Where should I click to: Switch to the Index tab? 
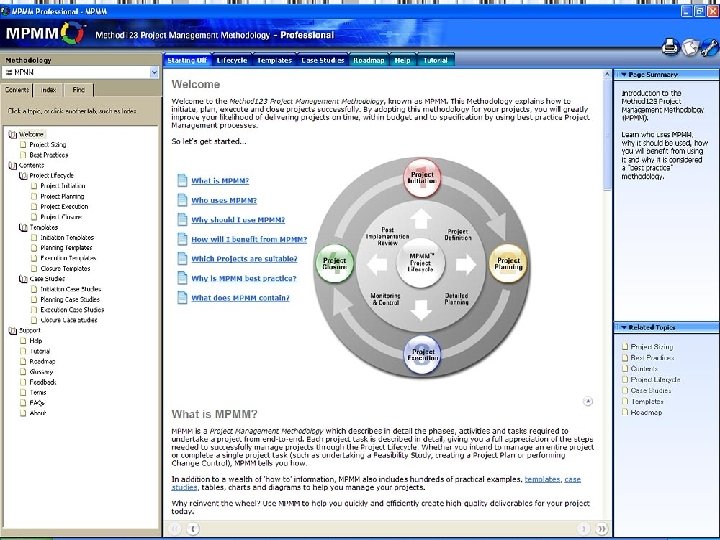pos(49,90)
